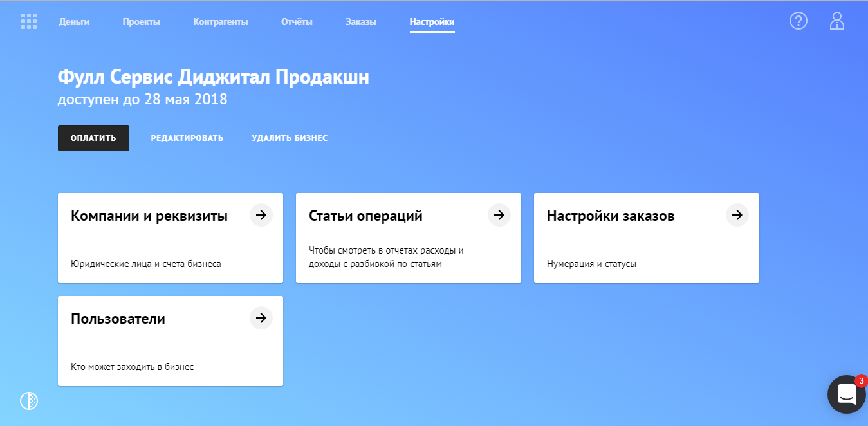868x426 pixels.
Task: Open Компании и реквизиты via its arrow icon
Action: click(x=261, y=215)
